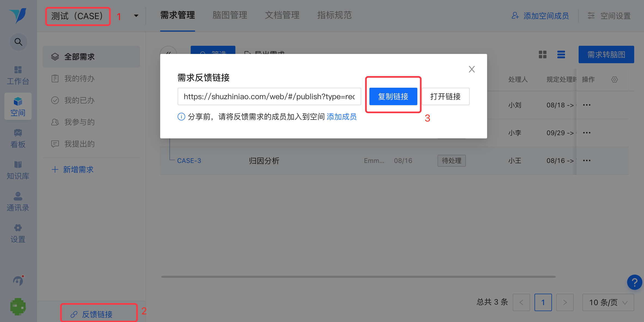Switch to list view icon

tap(561, 54)
